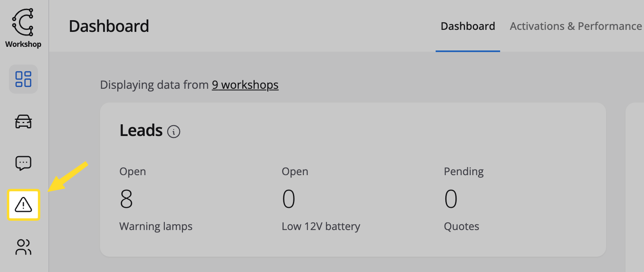This screenshot has width=644, height=272.
Task: Click the partially visible card at right edge
Action: pos(635,187)
